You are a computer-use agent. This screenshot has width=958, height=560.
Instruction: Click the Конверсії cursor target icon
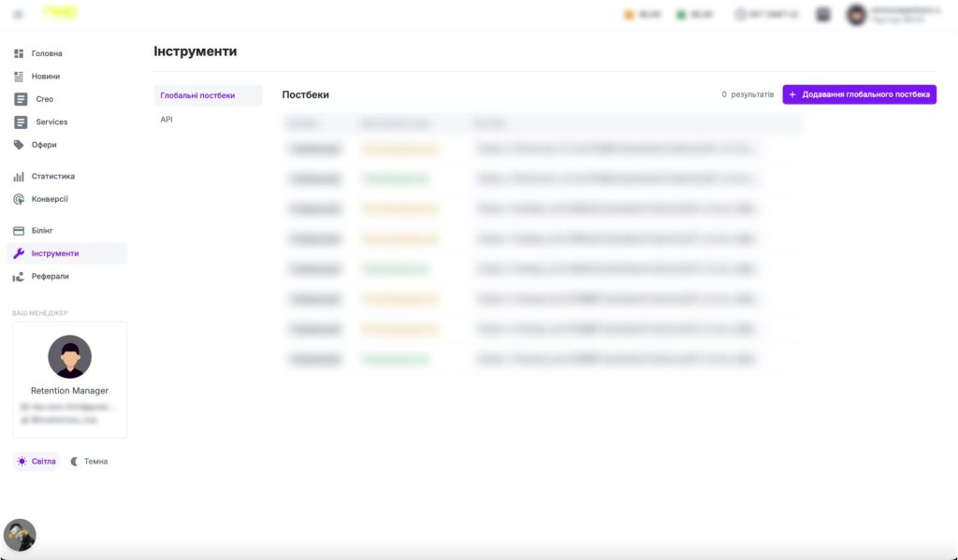(x=19, y=199)
